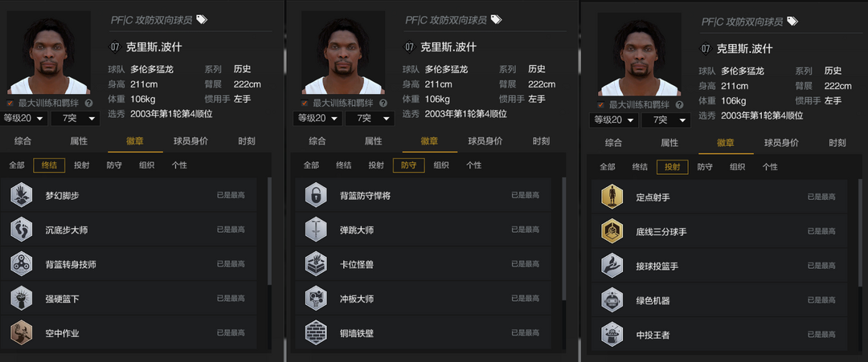Click the gold 定点射手 badge icon
The width and height of the screenshot is (868, 362).
(x=612, y=197)
